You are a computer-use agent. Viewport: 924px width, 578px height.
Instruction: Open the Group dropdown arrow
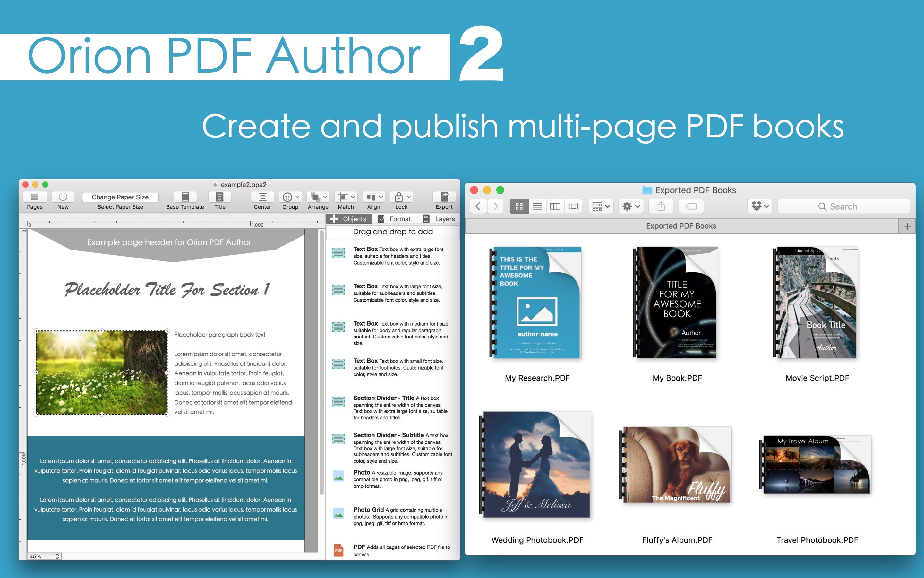[297, 197]
